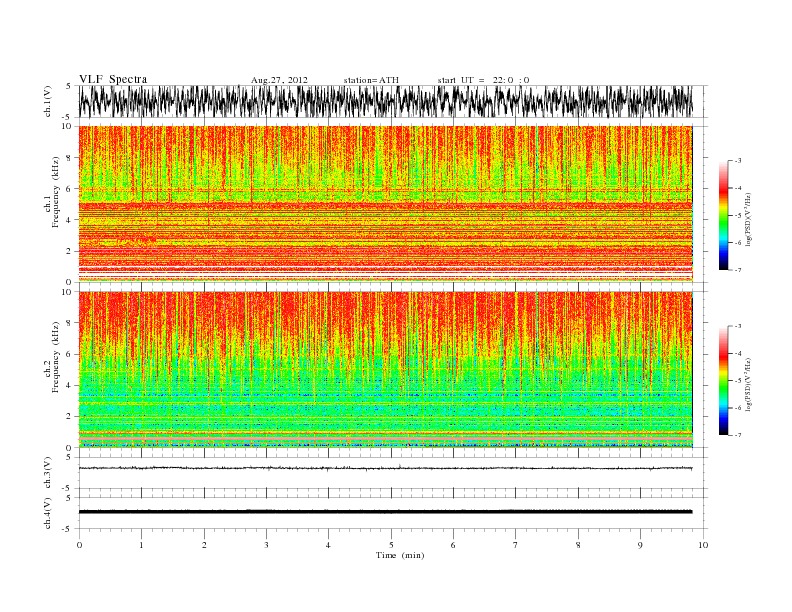Viewport: 792px width, 612px height.
Task: Click the log(PSD) label of ch.2 color bar
Action: click(748, 385)
